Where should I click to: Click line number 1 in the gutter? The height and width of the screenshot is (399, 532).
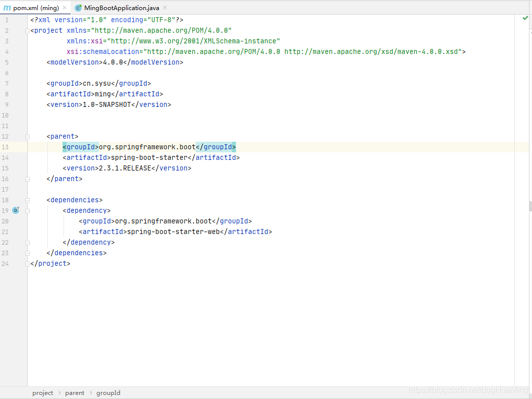point(7,20)
